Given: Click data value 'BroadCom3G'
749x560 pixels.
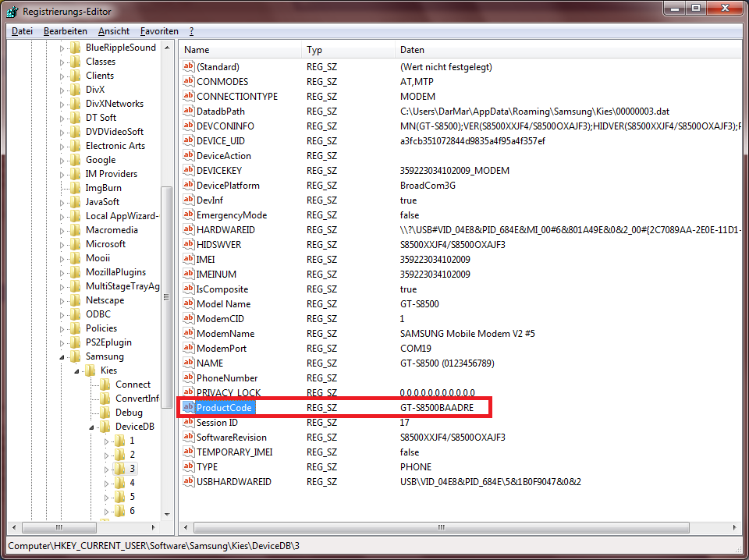Looking at the screenshot, I should pos(428,185).
